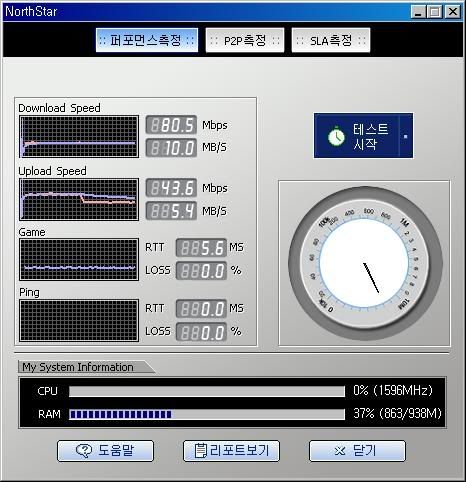
Task: Open the dropdown arrow beside 테스트 시작
Action: pyautogui.click(x=406, y=136)
